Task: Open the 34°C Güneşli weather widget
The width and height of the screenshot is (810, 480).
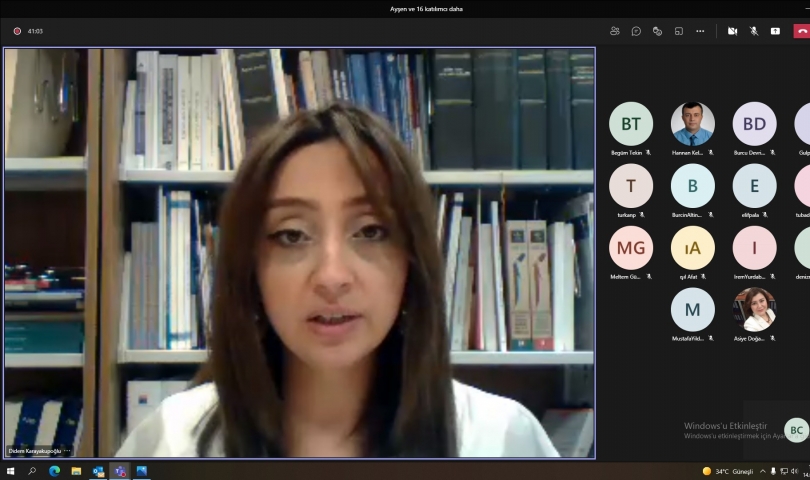Action: tap(728, 471)
